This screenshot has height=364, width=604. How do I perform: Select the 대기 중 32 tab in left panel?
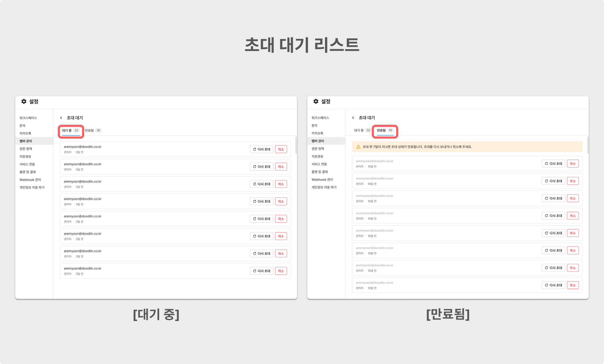click(71, 130)
